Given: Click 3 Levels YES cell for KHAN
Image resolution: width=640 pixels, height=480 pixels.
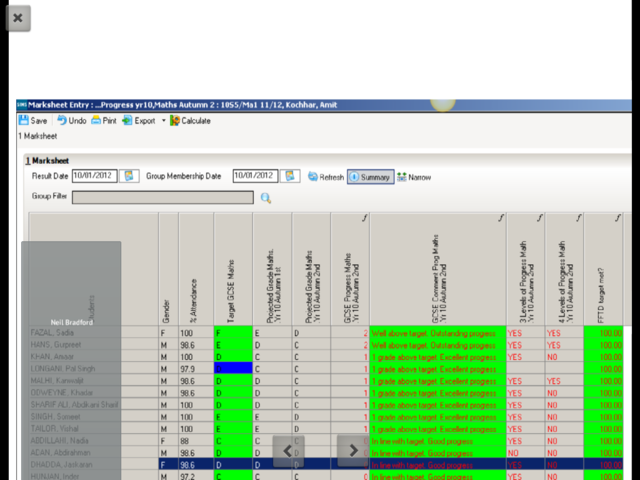Looking at the screenshot, I should point(526,357).
